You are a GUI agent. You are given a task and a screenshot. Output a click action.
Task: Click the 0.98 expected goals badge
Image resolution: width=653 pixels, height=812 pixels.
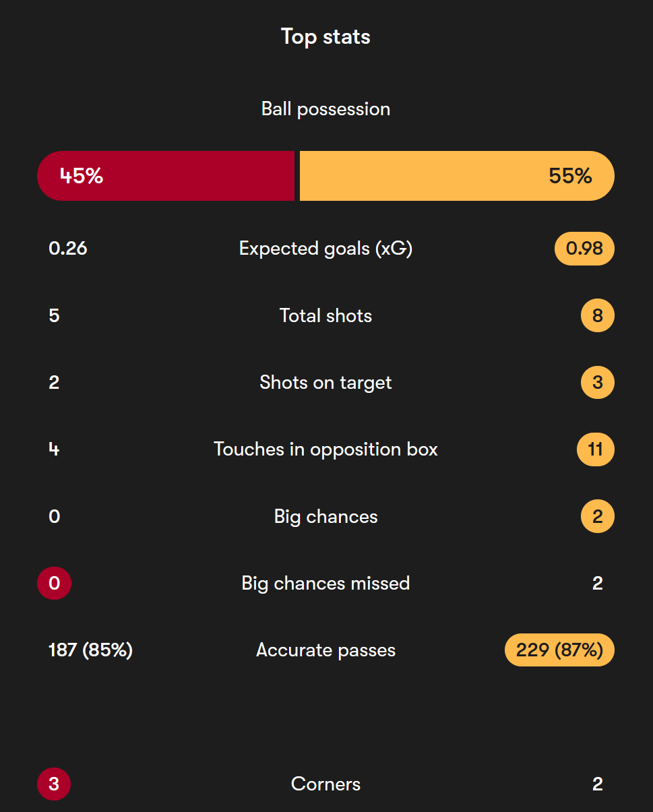[584, 249]
